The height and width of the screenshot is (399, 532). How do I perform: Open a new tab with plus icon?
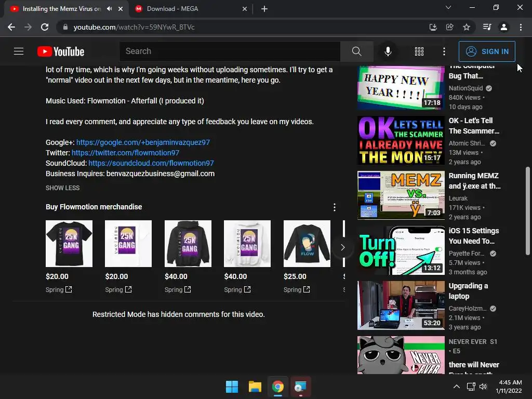click(264, 9)
